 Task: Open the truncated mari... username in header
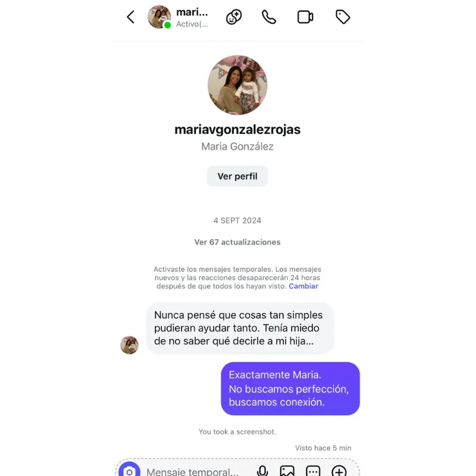(x=192, y=12)
